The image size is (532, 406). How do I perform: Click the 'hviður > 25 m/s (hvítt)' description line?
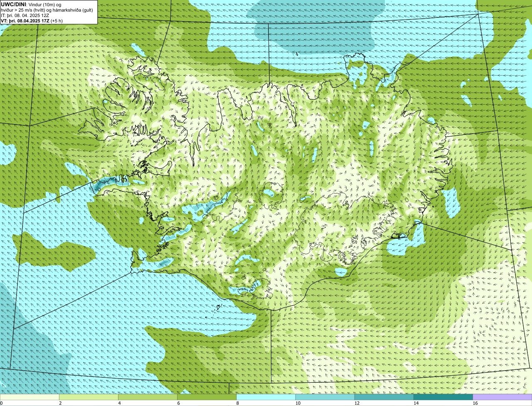pyautogui.click(x=47, y=10)
